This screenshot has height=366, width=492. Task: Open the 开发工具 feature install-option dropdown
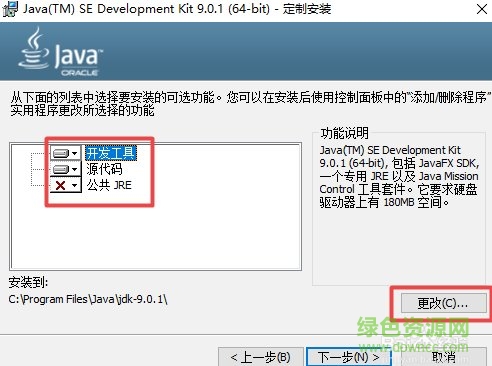click(66, 153)
